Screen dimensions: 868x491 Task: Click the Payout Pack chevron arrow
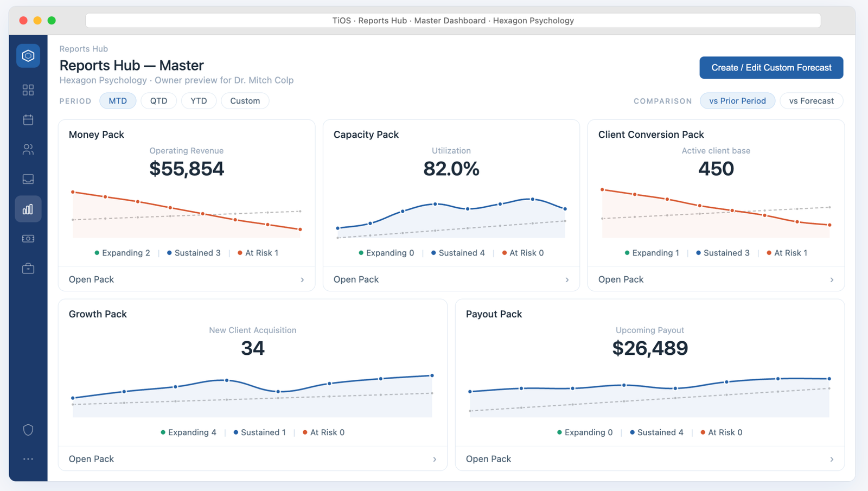(x=832, y=460)
